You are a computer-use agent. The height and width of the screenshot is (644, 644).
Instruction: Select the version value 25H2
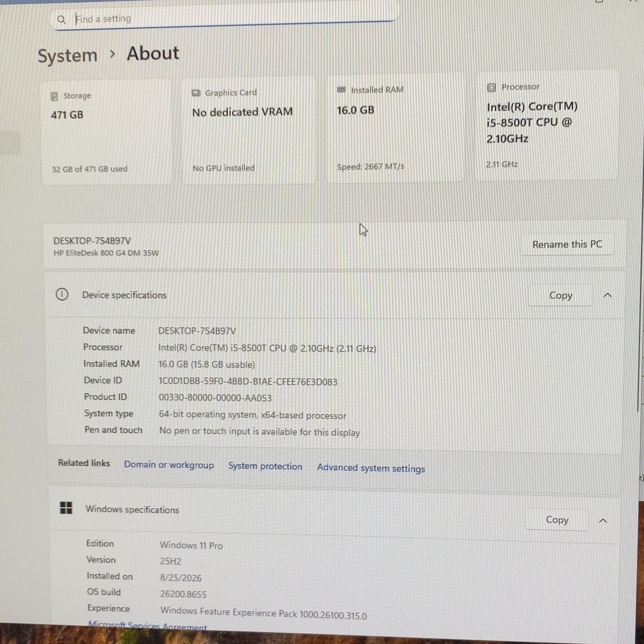click(x=171, y=562)
